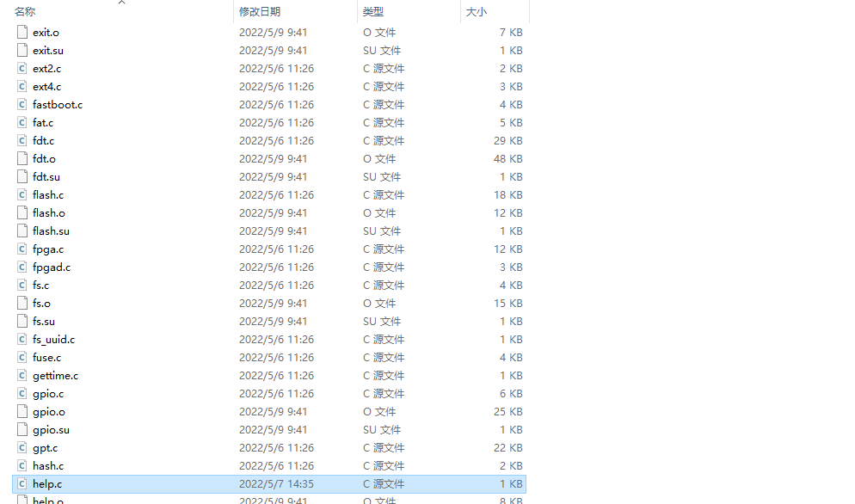The image size is (855, 504).
Task: Select the file name hash.c
Action: coord(48,465)
